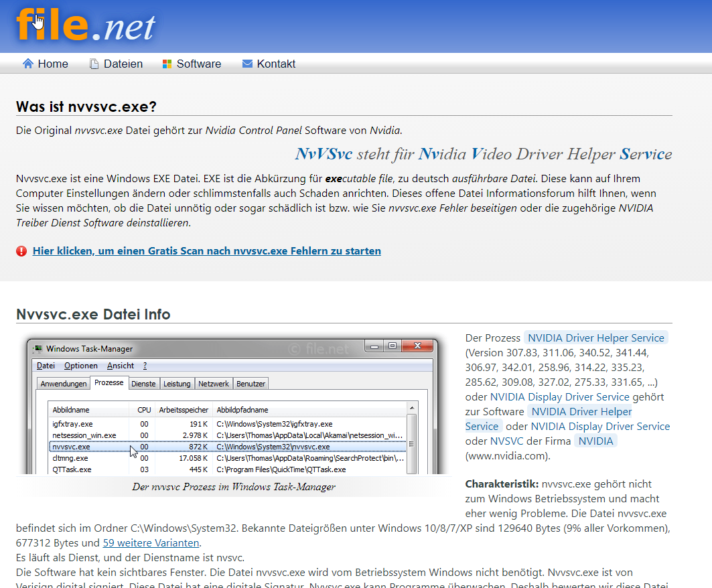
Task: Click the Software colored squares icon
Action: [x=167, y=64]
